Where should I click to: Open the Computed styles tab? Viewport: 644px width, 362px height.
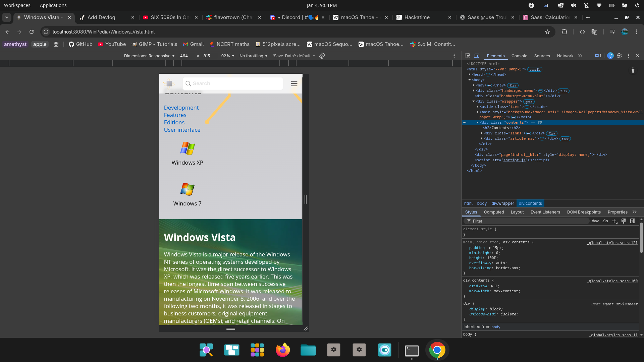pyautogui.click(x=494, y=212)
